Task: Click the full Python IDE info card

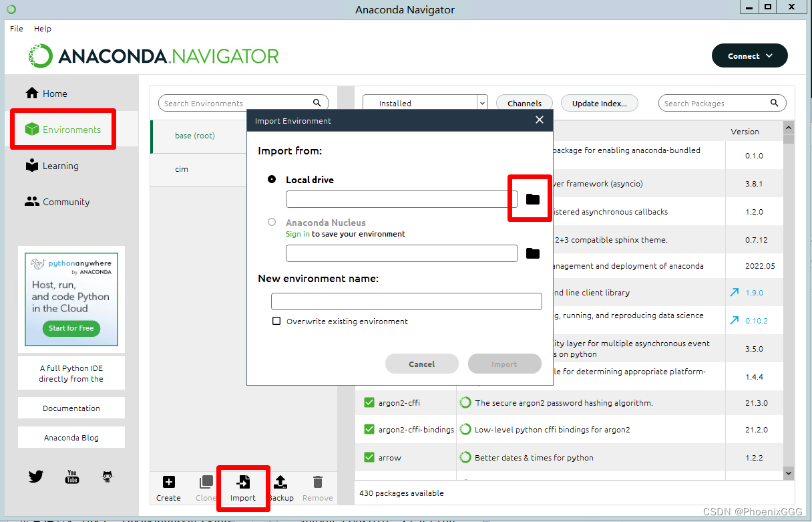Action: point(71,374)
